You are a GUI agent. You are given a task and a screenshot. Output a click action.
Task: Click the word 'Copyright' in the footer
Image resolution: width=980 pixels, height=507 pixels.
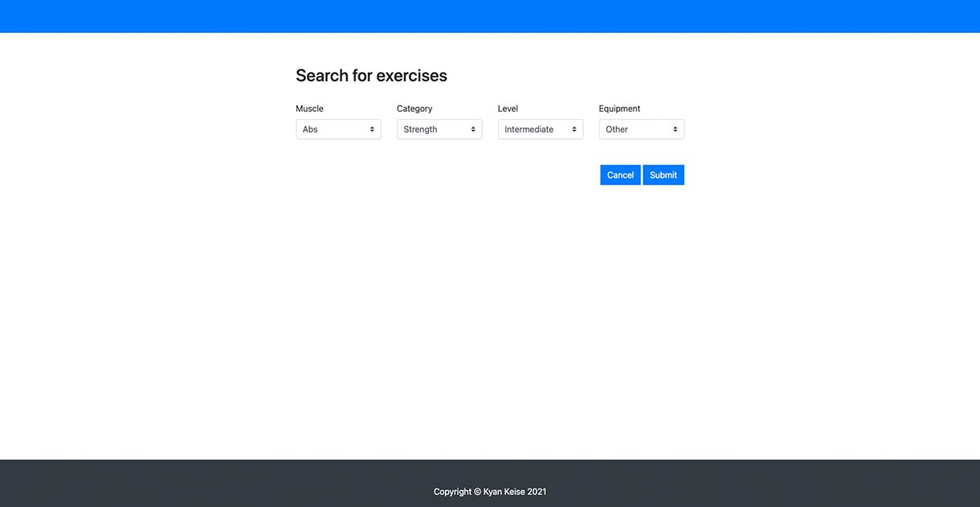click(x=452, y=492)
